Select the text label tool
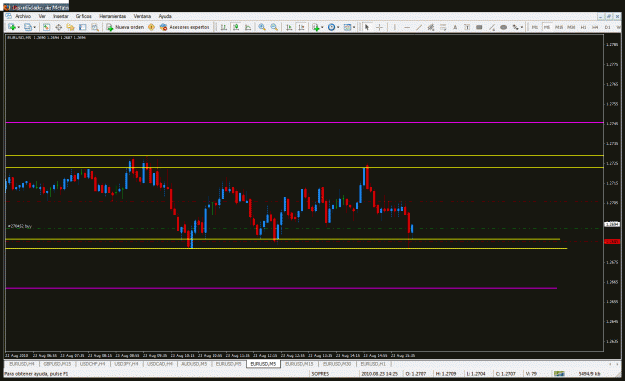The height and width of the screenshot is (381, 625). [x=467, y=27]
